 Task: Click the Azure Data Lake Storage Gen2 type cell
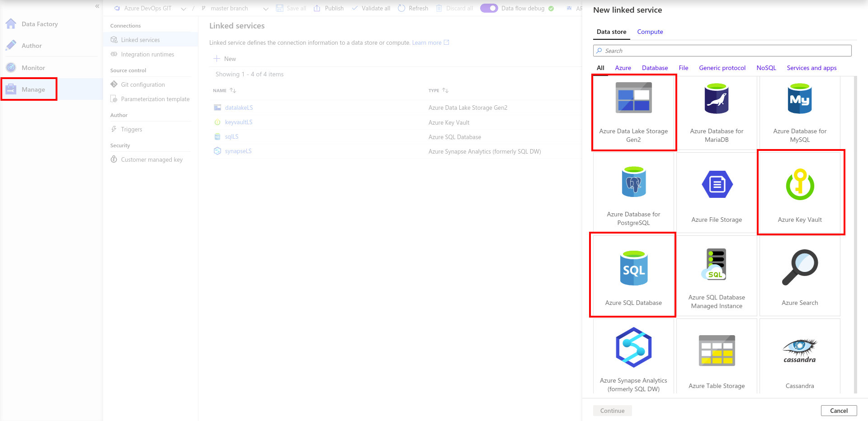tap(468, 108)
